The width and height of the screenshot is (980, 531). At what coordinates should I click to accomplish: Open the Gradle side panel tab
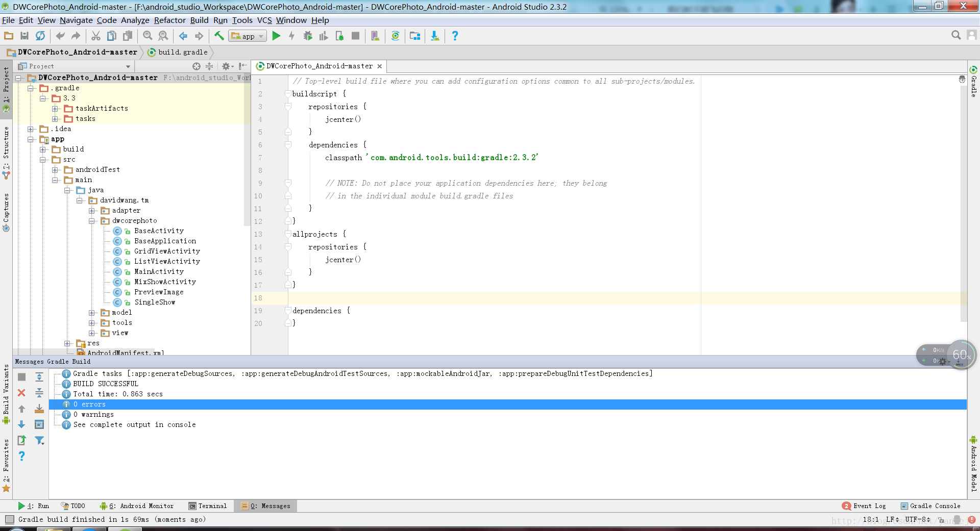pos(973,82)
